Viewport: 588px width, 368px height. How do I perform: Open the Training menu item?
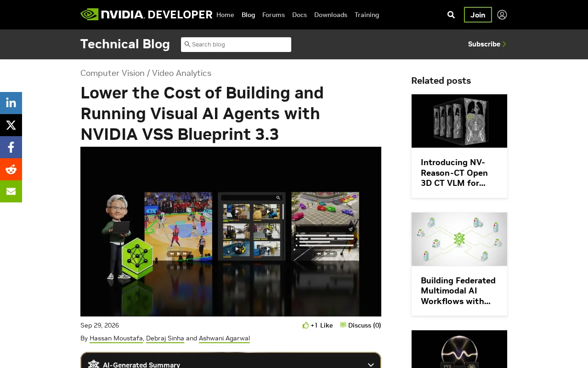(367, 15)
